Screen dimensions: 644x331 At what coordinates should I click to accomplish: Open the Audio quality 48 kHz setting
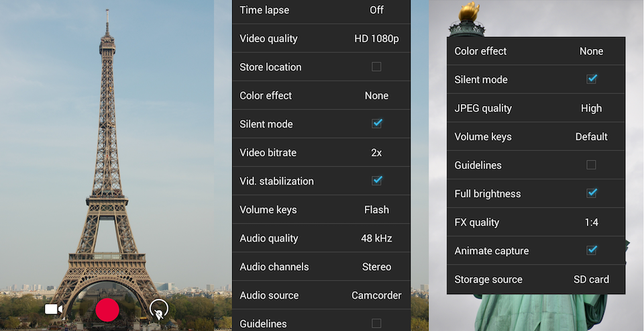point(321,238)
